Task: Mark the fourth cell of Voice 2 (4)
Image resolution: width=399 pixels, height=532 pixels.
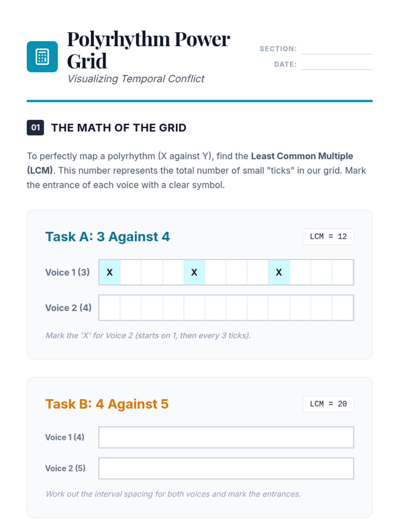Action: pyautogui.click(x=173, y=308)
